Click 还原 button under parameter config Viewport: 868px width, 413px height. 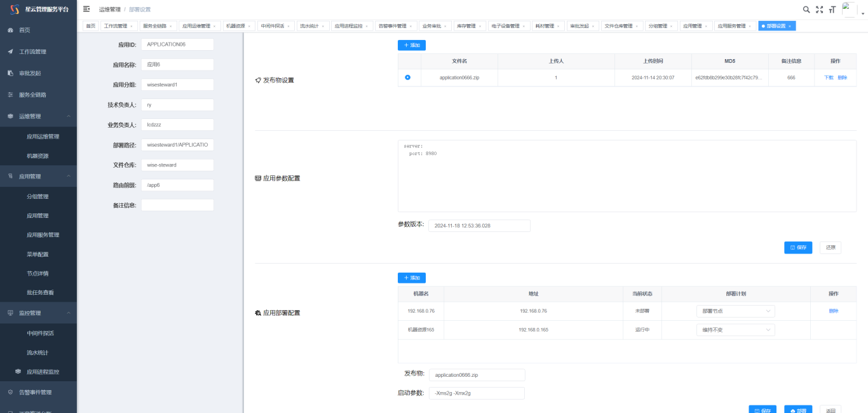pos(830,248)
